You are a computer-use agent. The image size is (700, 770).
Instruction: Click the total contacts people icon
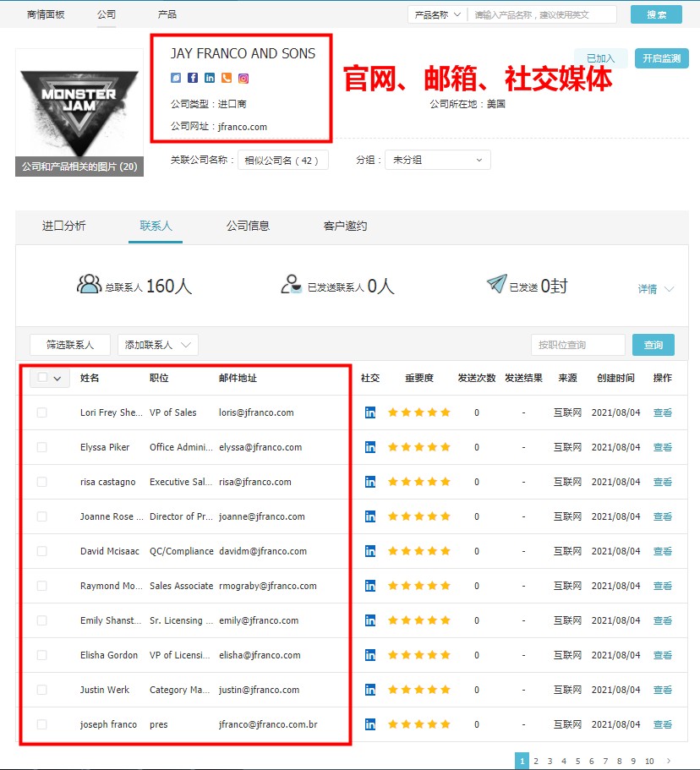89,284
